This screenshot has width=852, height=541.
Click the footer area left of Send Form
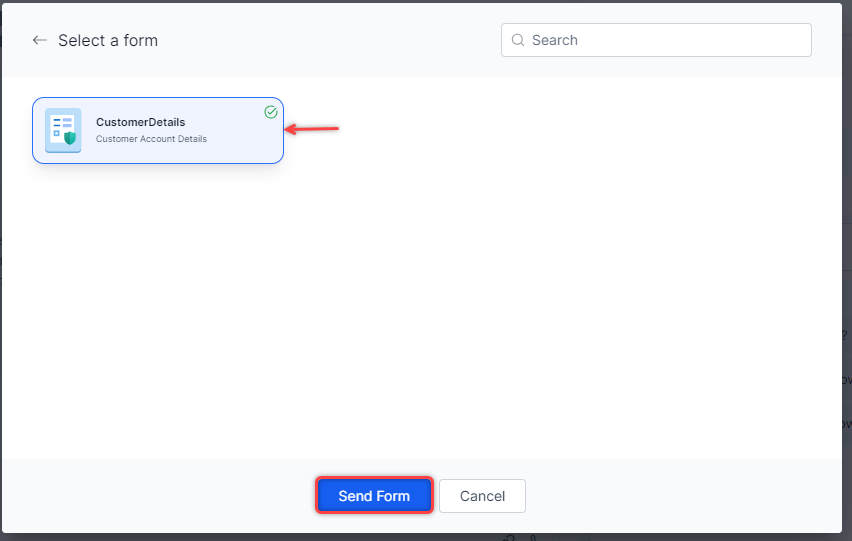click(x=160, y=496)
